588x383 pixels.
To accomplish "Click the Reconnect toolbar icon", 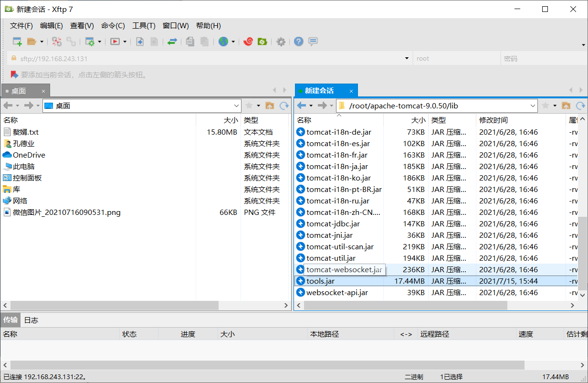I will 57,42.
